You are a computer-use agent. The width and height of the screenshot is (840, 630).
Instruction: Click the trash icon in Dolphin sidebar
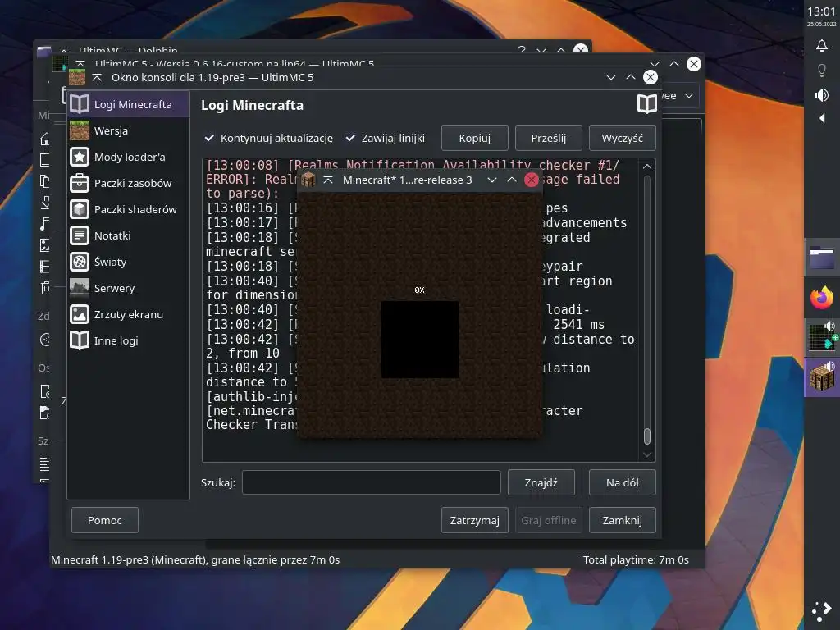pos(45,288)
